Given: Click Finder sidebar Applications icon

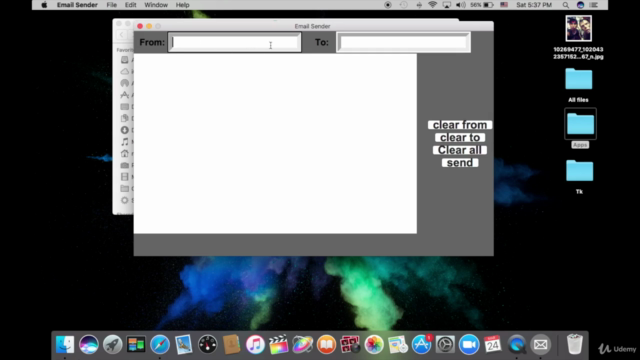Looking at the screenshot, I should (x=124, y=95).
